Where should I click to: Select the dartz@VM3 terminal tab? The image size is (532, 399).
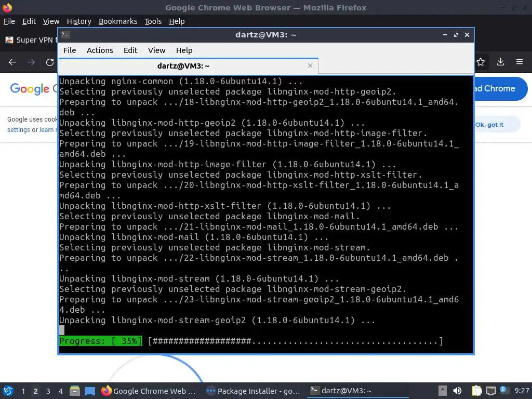[x=188, y=66]
